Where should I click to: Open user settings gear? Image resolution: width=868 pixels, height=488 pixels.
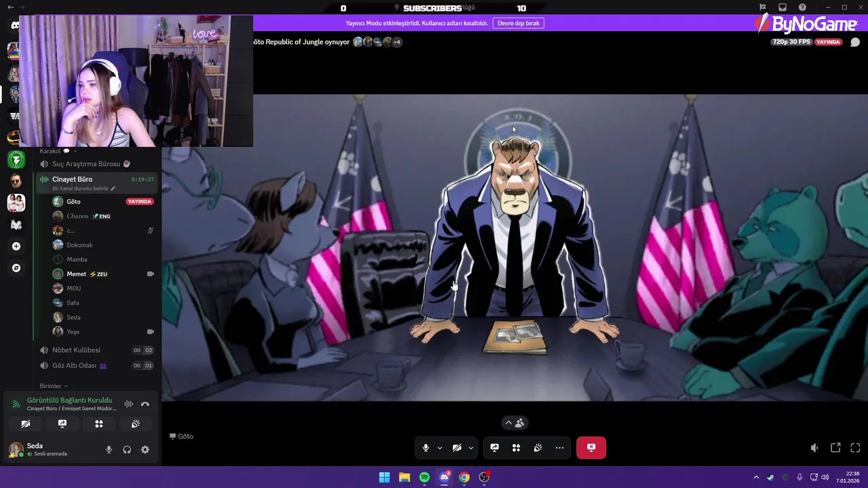(145, 449)
